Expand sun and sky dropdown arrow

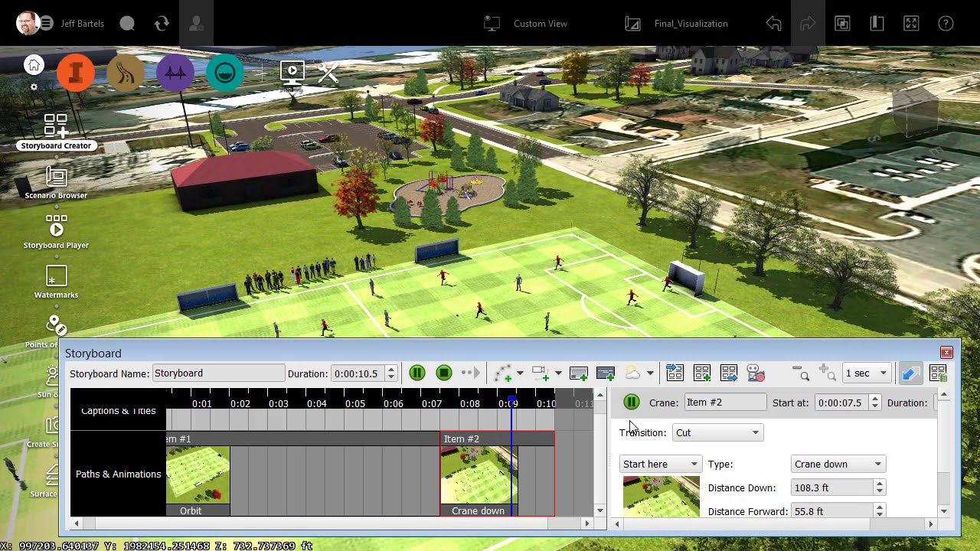650,373
